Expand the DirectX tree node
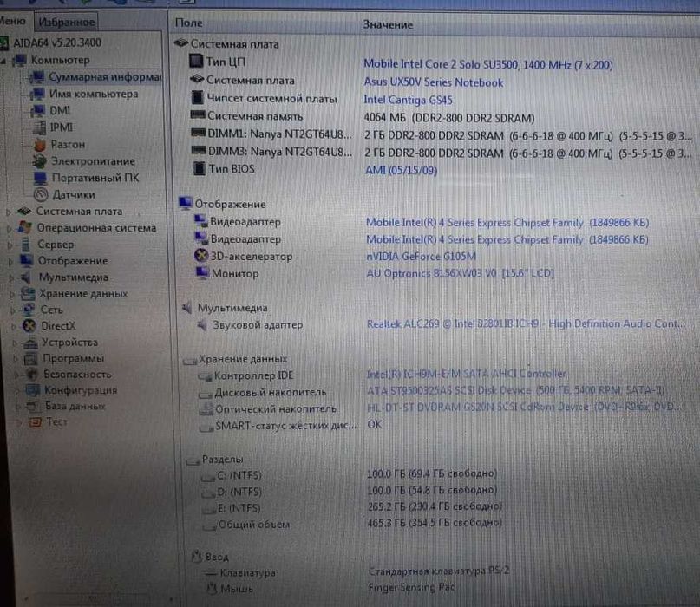The height and width of the screenshot is (607, 700). [x=14, y=327]
